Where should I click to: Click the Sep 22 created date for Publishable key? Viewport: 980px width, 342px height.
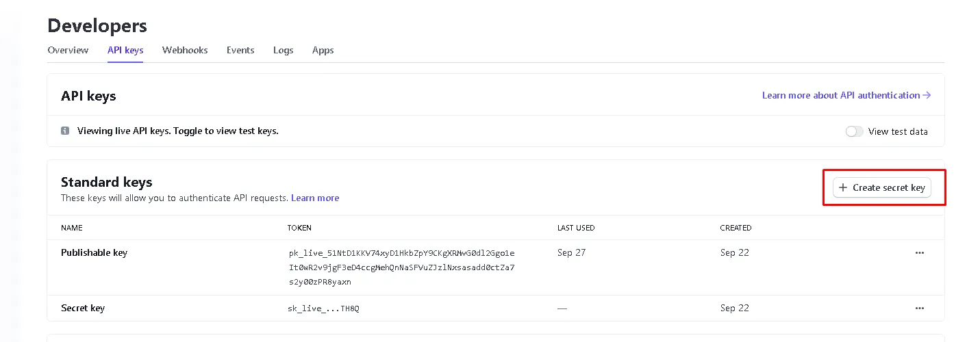tap(735, 252)
